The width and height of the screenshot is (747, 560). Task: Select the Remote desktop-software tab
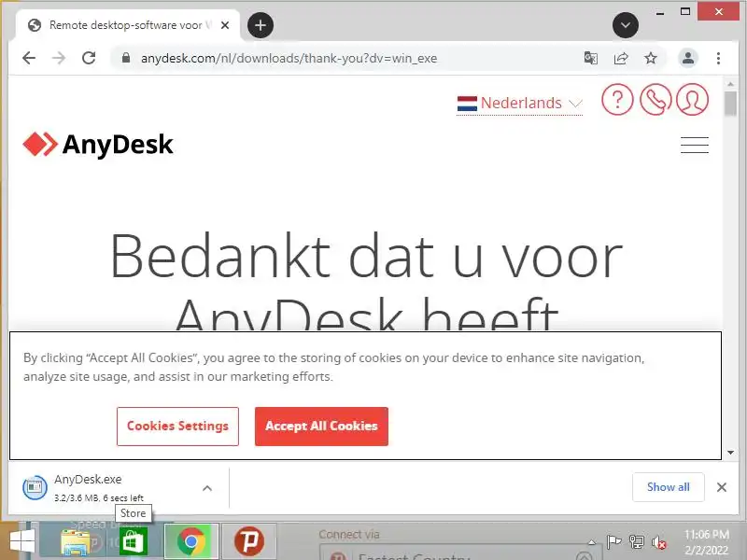coord(127,25)
